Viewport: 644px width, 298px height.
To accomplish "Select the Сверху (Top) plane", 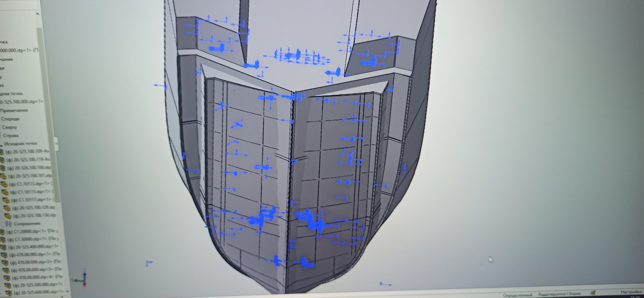I will 9,127.
